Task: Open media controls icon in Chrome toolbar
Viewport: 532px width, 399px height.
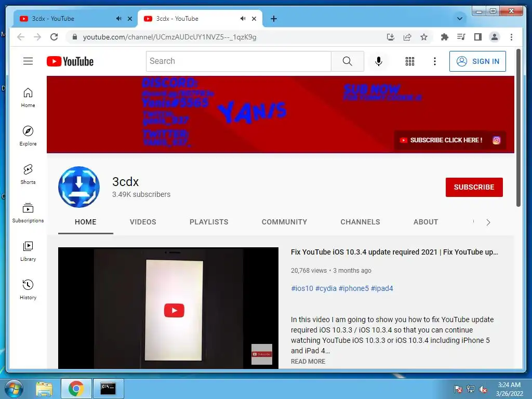Action: [x=461, y=37]
